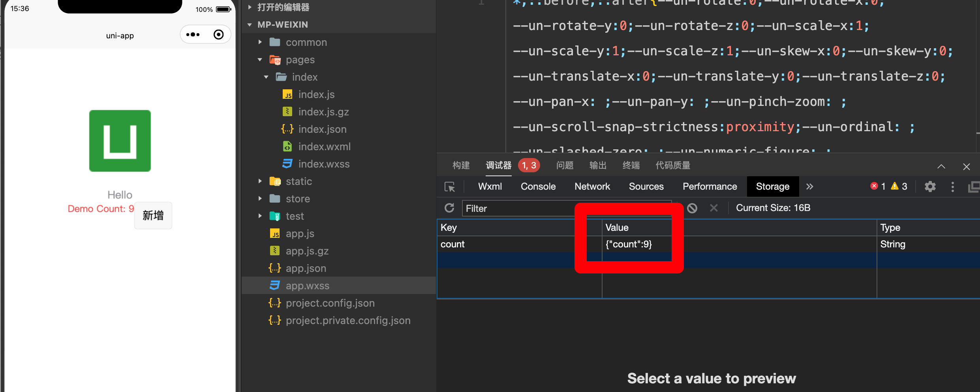This screenshot has width=980, height=392.
Task: Open the Performance devtools tab
Action: point(710,187)
